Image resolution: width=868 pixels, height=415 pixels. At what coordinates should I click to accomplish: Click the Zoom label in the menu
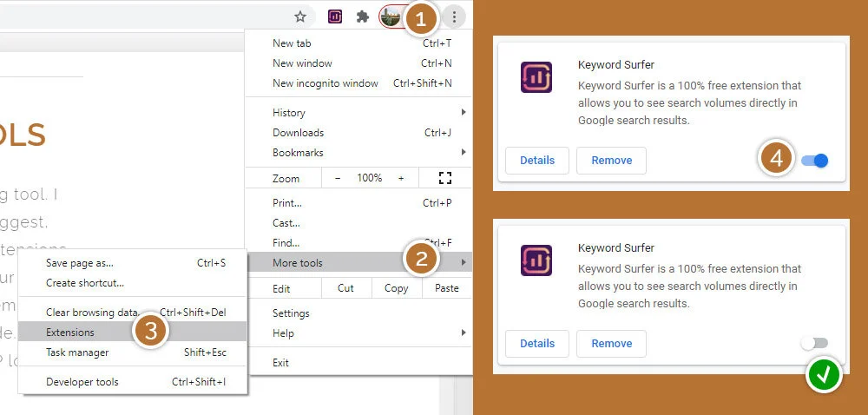[x=286, y=178]
